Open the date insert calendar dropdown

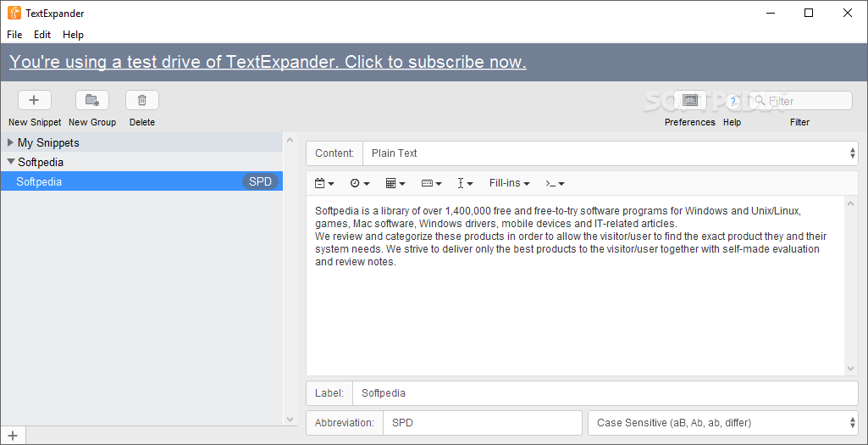click(x=324, y=183)
